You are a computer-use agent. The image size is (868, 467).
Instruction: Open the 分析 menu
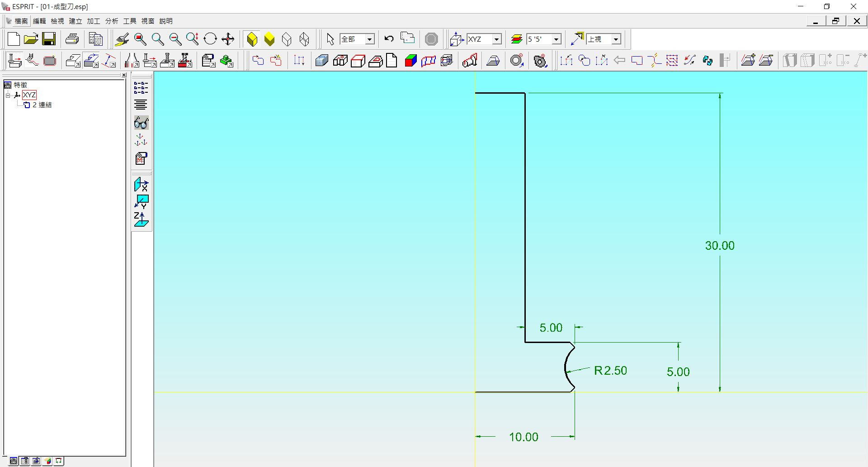[x=111, y=21]
